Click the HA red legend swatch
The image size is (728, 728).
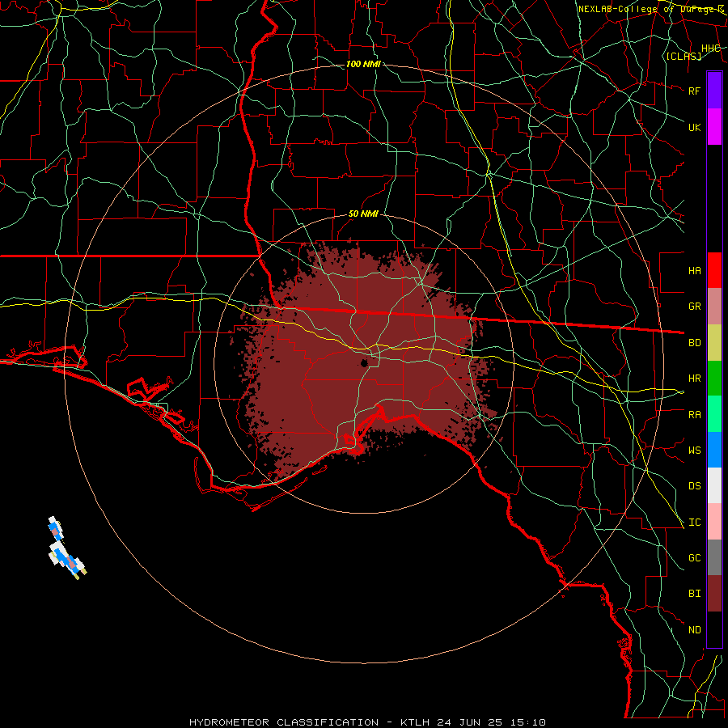tap(714, 270)
